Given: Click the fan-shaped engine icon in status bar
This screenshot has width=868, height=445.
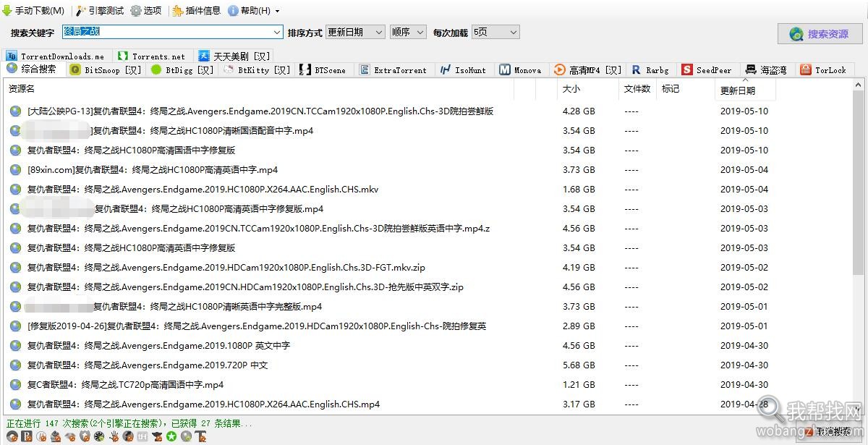Looking at the screenshot, I should [99, 436].
